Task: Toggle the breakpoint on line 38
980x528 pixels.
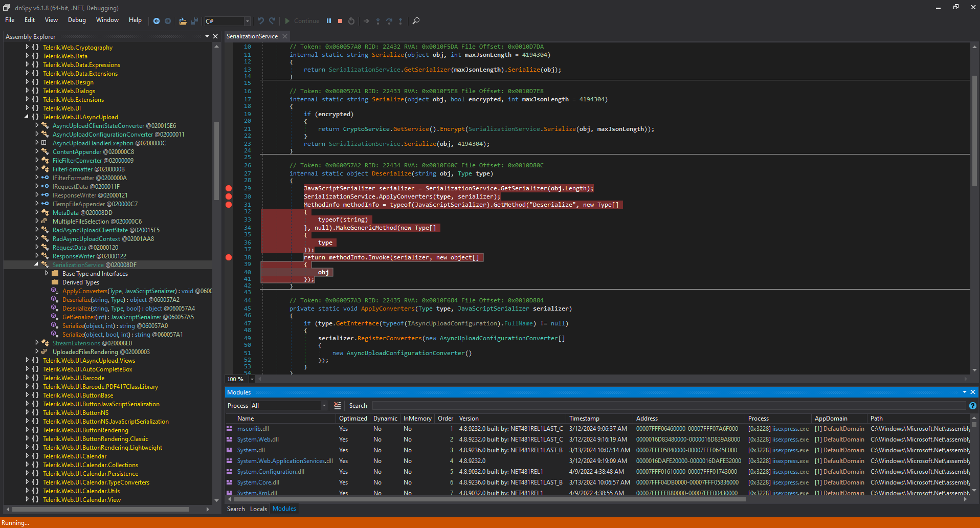Action: coord(229,257)
